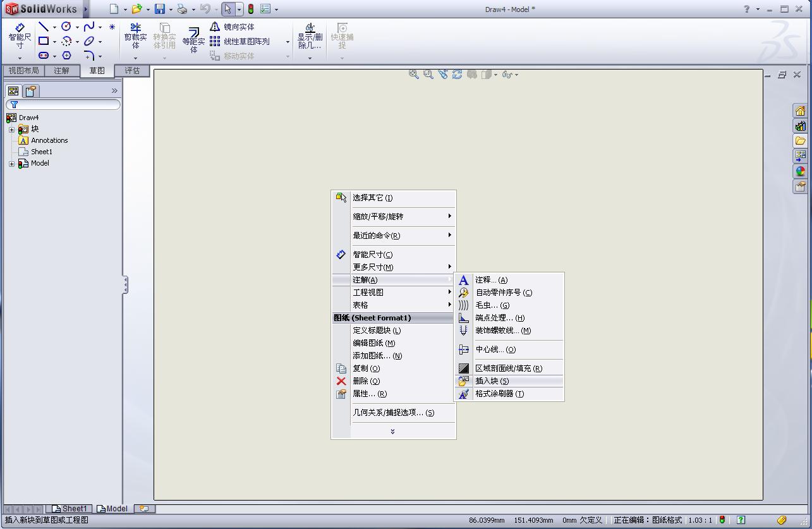Select the Polygon sketch tool

(66, 56)
